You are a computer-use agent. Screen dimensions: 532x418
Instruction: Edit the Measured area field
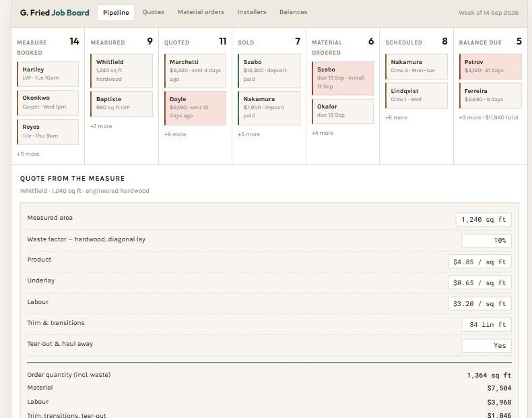[x=484, y=220]
